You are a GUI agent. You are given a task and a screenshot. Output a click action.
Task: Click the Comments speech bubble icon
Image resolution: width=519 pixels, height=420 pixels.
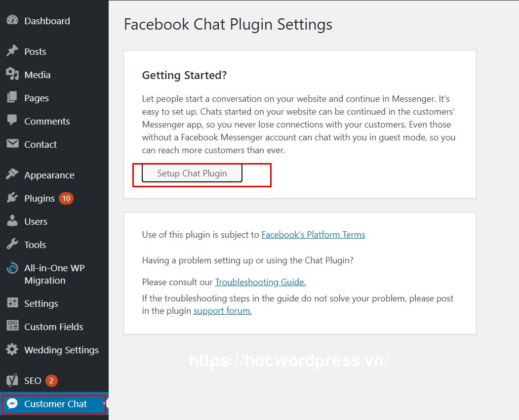coord(12,121)
